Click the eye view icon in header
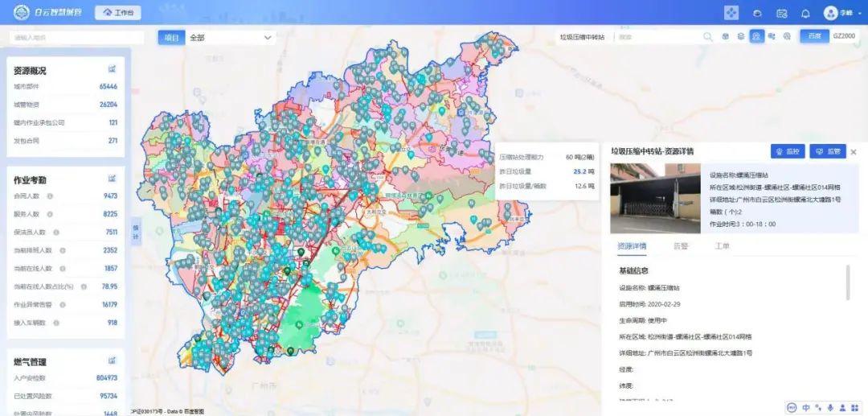 click(756, 13)
